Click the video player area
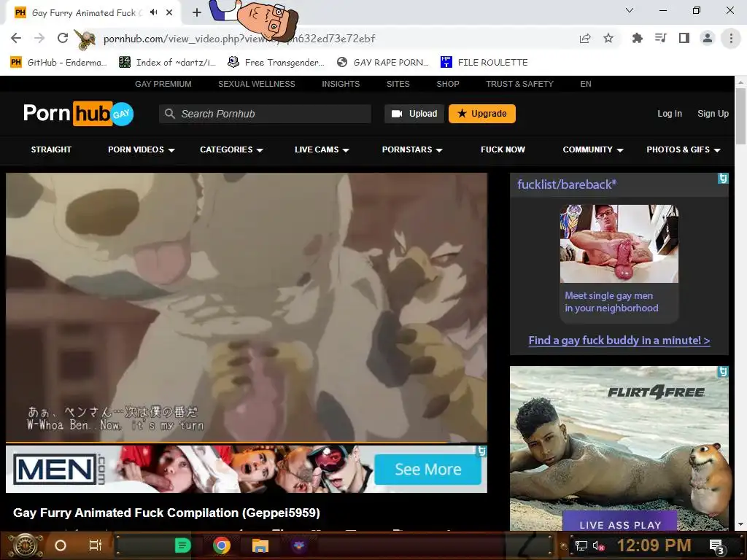This screenshot has height=560, width=747. coord(247,308)
